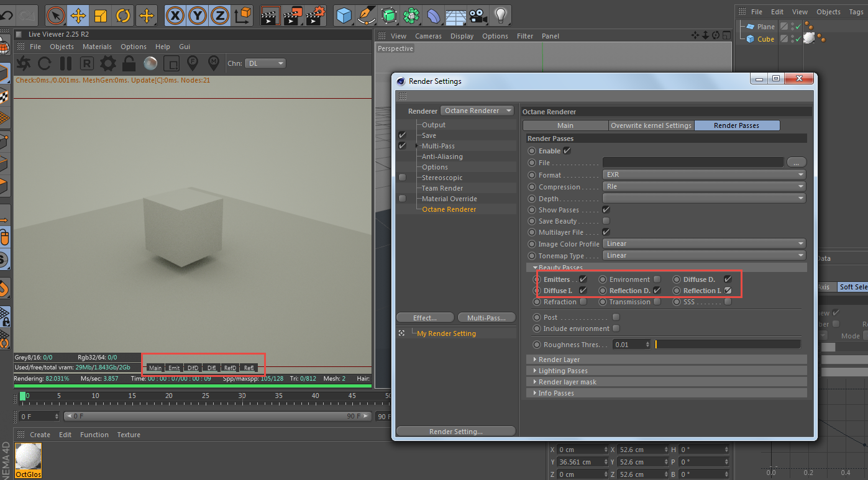Screen dimensions: 868x480
Task: Open Format dropdown showing EXR
Action: pos(704,175)
